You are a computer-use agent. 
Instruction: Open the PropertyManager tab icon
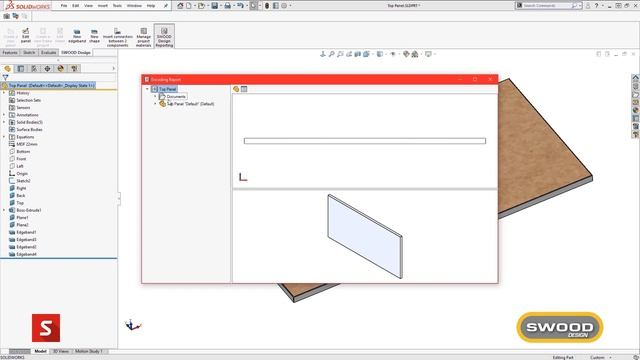point(21,69)
